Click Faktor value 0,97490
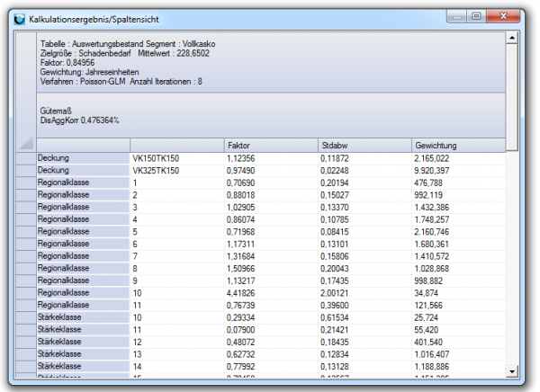 (240, 171)
